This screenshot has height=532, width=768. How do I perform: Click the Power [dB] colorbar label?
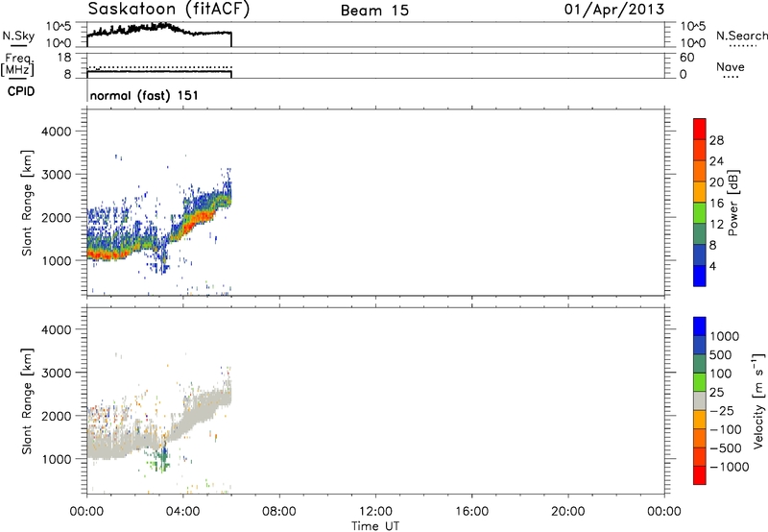pos(732,203)
